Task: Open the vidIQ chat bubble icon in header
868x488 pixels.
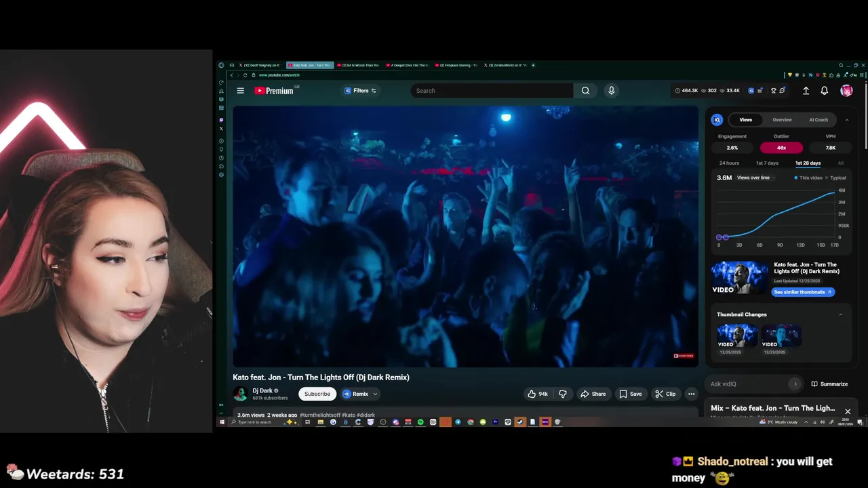Action: (783, 91)
